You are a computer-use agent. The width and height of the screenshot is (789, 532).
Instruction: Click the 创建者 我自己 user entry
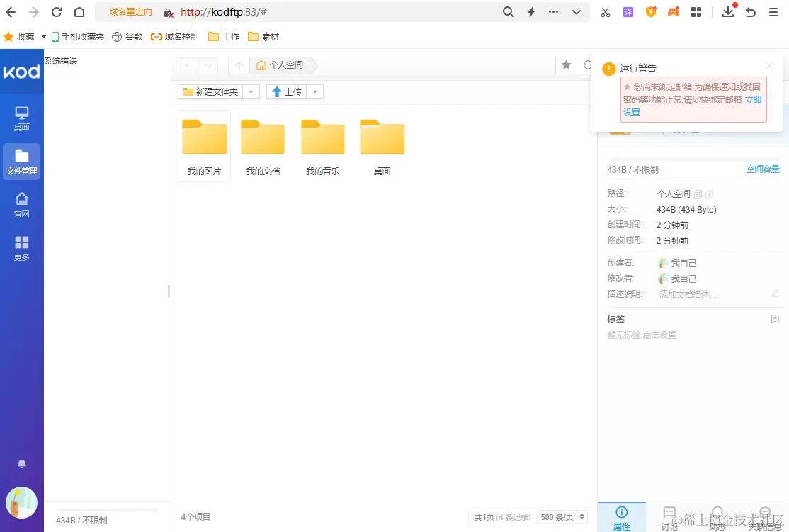[x=677, y=263]
